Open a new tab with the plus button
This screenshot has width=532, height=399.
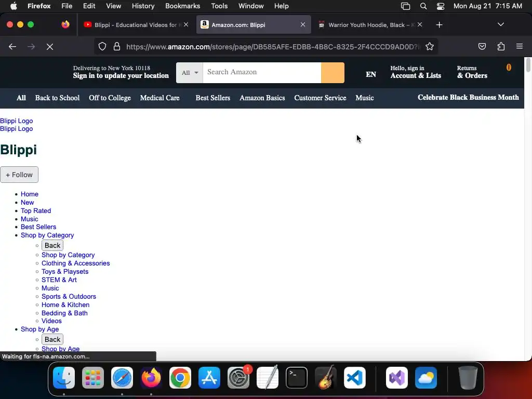(439, 25)
